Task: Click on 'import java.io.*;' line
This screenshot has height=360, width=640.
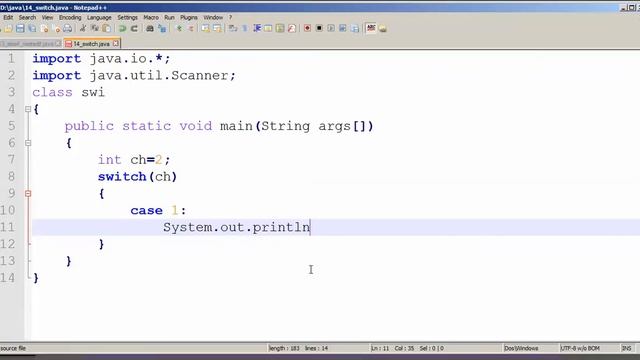Action: (x=101, y=59)
